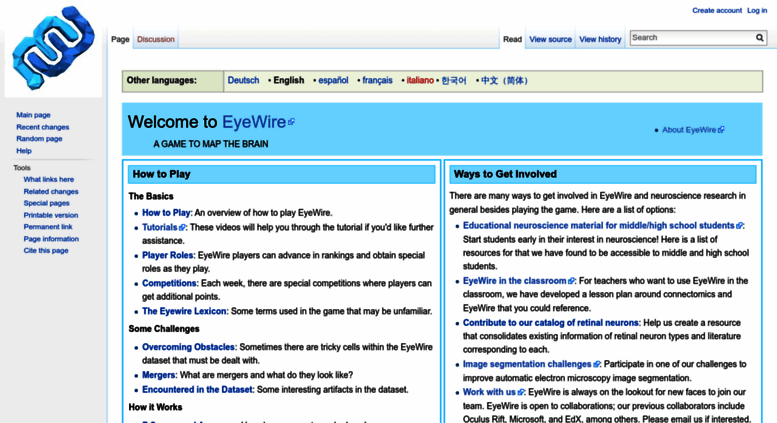Open the How to Play article link
Image resolution: width=777 pixels, height=423 pixels.
pyautogui.click(x=166, y=213)
